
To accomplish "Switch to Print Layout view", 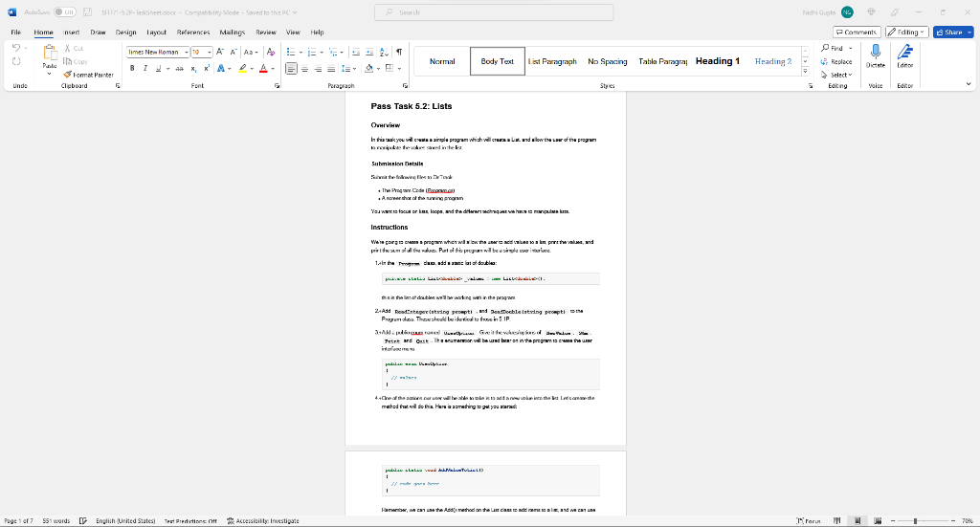I will click(x=857, y=520).
